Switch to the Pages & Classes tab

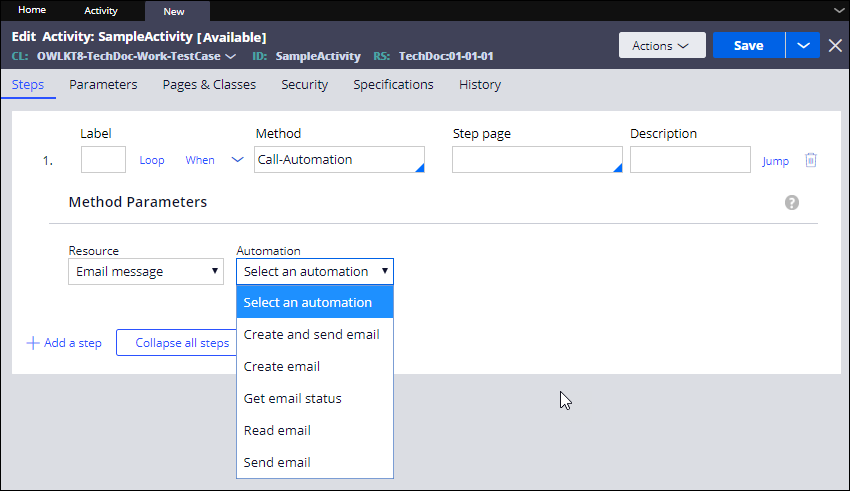(209, 85)
